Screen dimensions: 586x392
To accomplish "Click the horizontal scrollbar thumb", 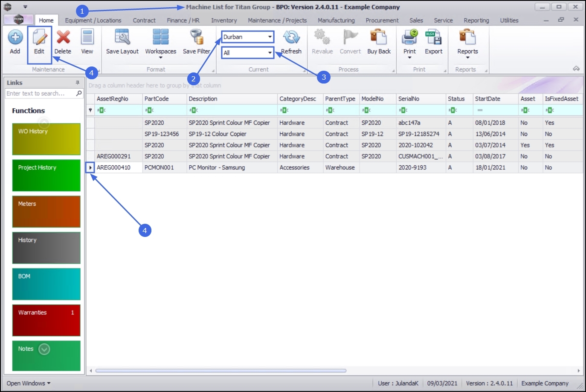I will 221,371.
